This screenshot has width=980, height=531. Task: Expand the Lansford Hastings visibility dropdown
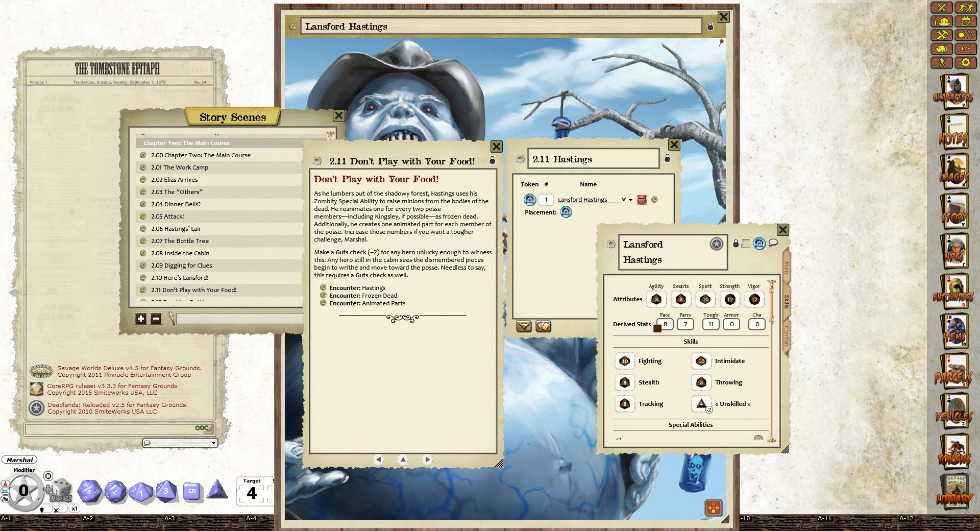tap(630, 200)
